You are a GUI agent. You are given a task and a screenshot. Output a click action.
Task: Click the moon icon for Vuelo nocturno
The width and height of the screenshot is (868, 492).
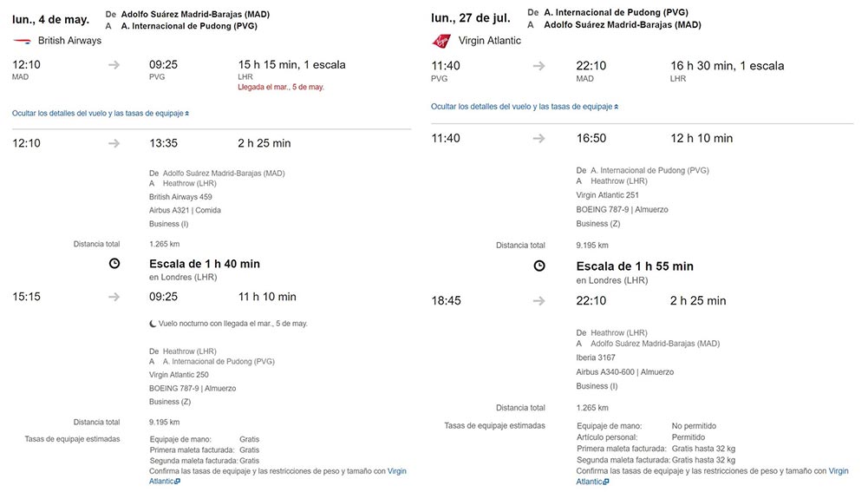153,324
